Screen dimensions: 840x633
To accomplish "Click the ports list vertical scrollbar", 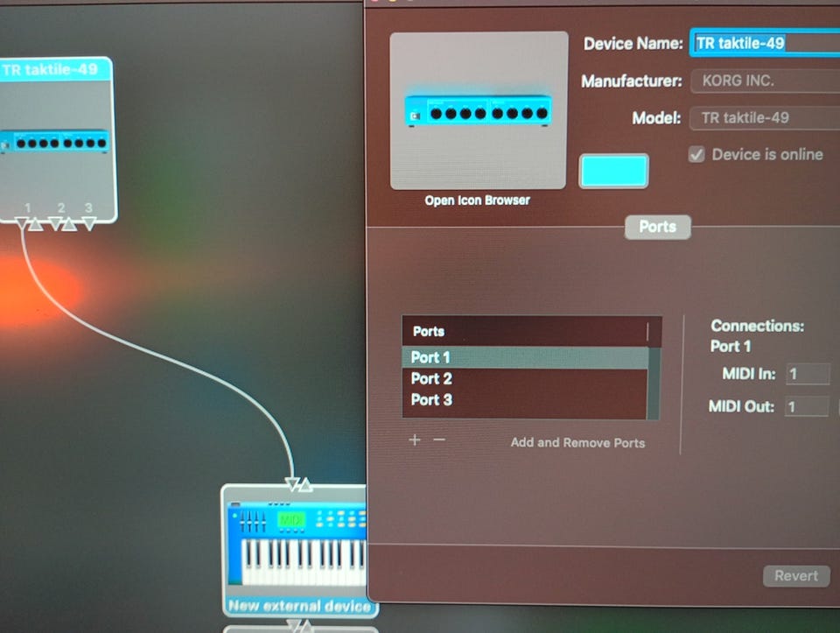I will [x=654, y=383].
